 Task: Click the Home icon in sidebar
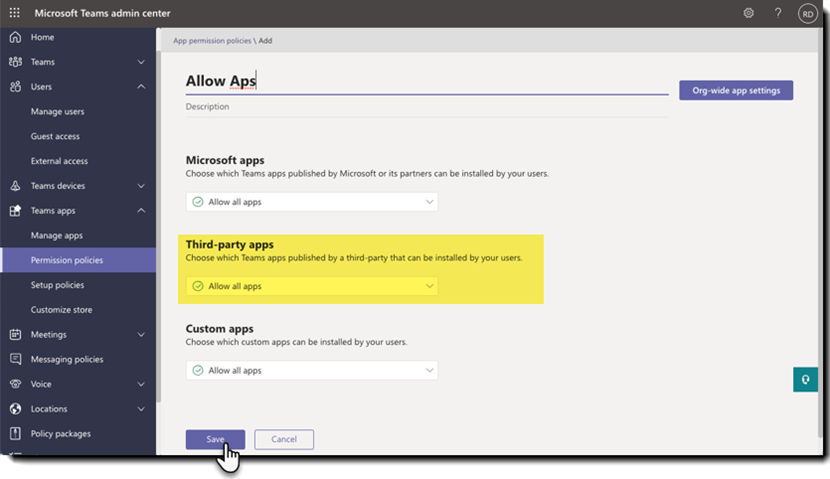[15, 37]
